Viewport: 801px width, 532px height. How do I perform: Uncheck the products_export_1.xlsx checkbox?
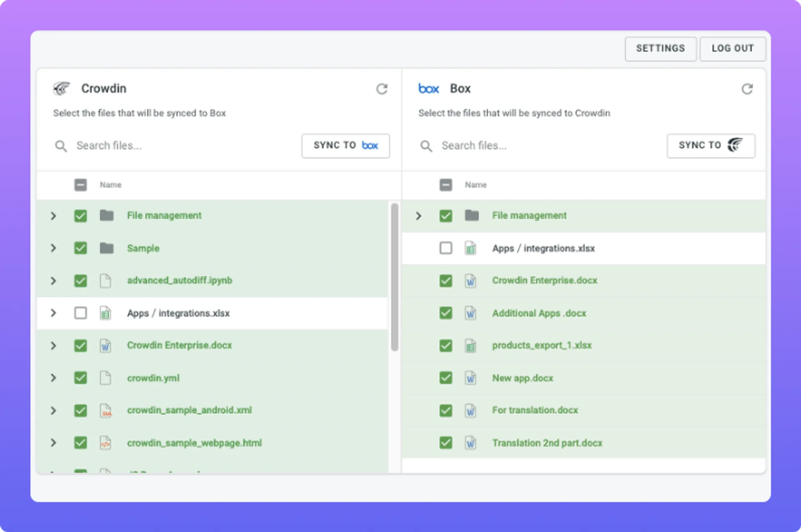[x=446, y=345]
